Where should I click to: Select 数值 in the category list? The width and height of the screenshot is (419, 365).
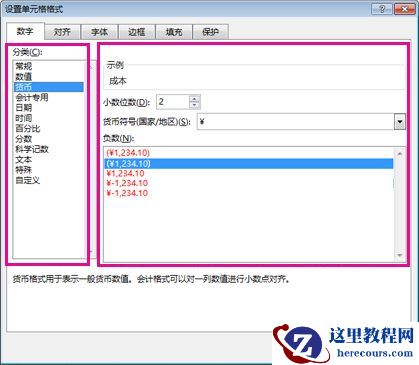click(49, 76)
